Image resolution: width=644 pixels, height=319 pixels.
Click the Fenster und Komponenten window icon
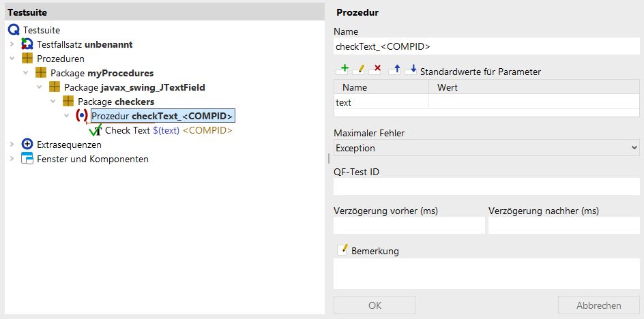click(x=27, y=159)
